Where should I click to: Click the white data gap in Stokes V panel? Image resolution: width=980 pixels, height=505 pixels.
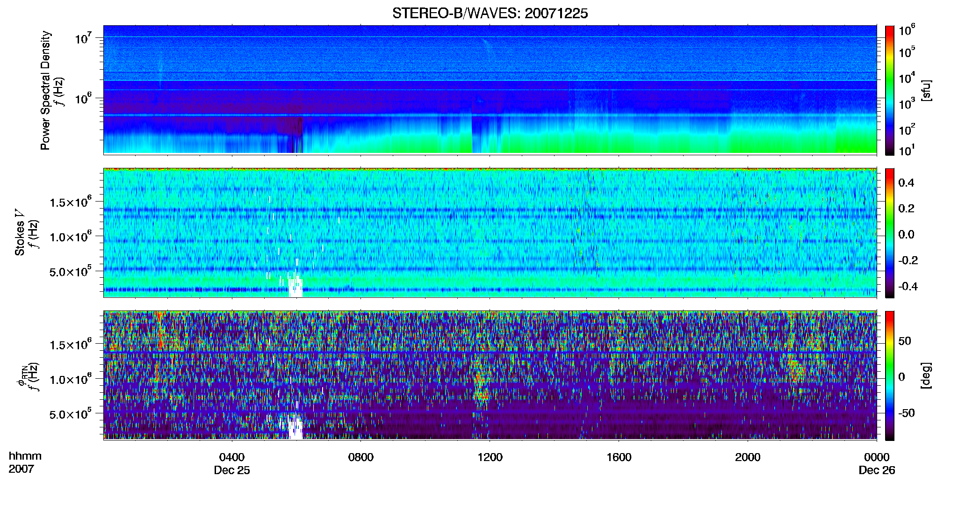tap(295, 286)
